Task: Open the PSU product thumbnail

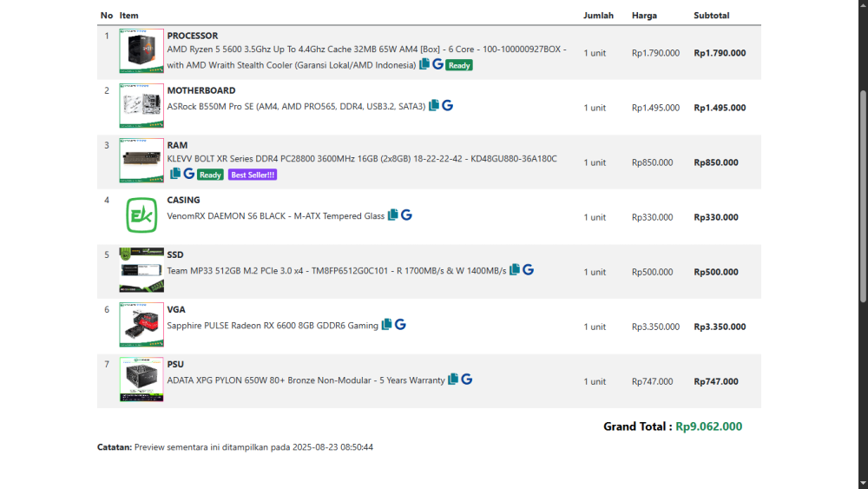Action: tap(141, 380)
